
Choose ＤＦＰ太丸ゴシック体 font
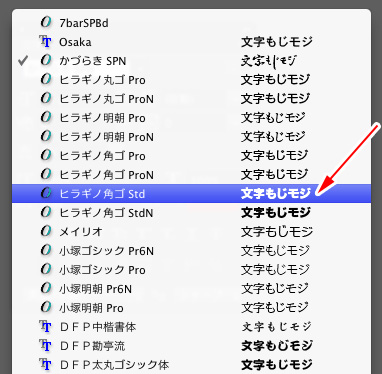[x=191, y=364]
